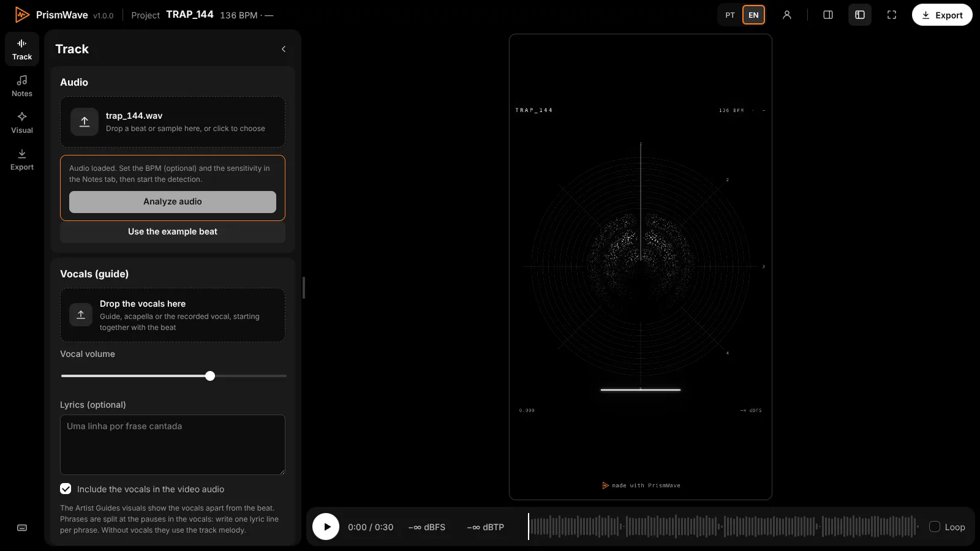This screenshot has width=980, height=551.
Task: Click Use the example beat
Action: [173, 232]
